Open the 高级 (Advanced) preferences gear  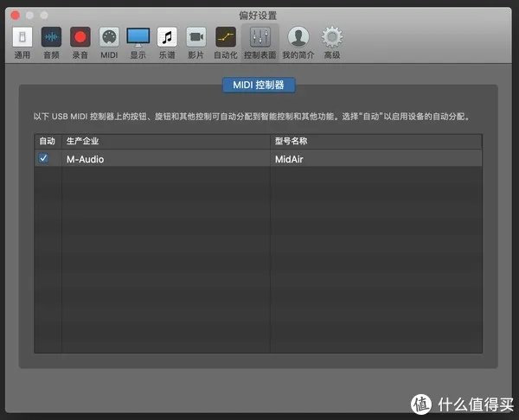click(x=332, y=43)
